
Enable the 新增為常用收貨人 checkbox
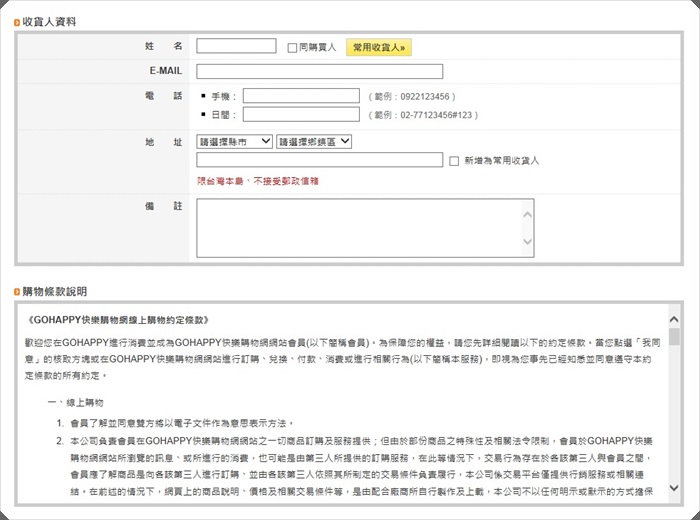tap(455, 160)
